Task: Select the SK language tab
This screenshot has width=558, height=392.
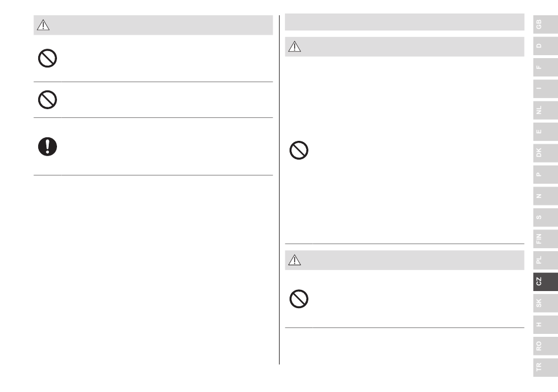Action: pos(546,303)
